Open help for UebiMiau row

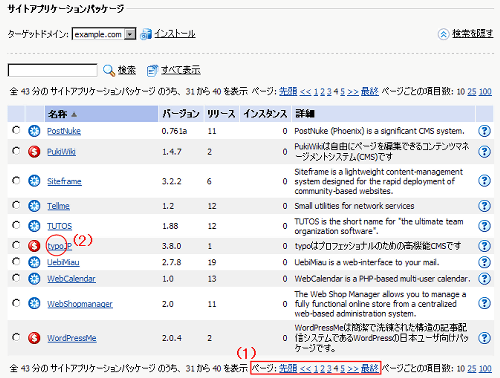[x=484, y=262]
